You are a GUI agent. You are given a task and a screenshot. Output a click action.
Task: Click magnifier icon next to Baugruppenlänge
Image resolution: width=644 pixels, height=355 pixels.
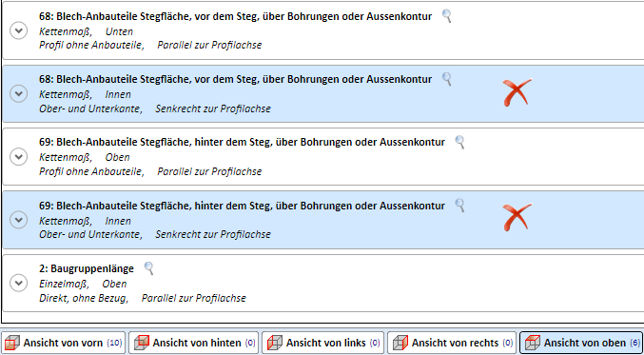(149, 268)
